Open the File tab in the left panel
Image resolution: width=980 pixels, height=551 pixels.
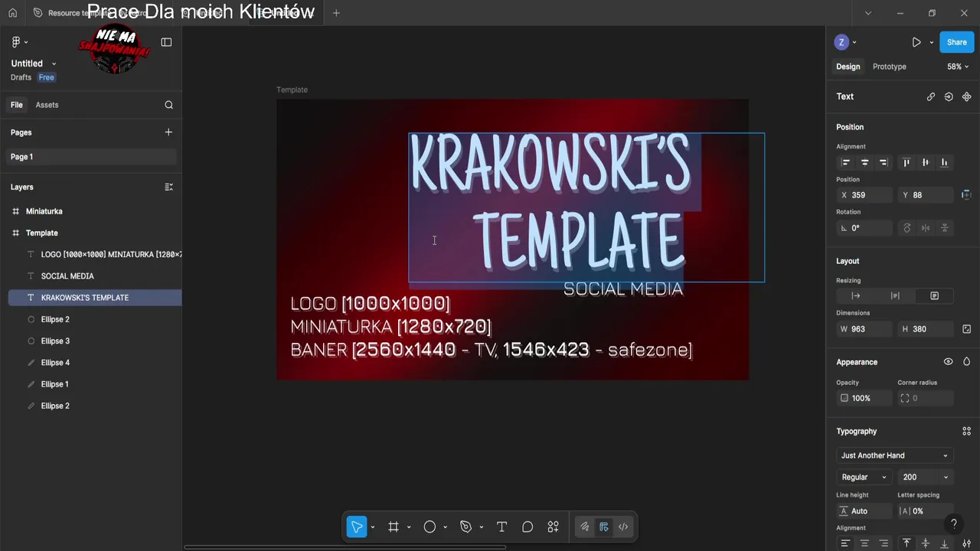coord(16,105)
